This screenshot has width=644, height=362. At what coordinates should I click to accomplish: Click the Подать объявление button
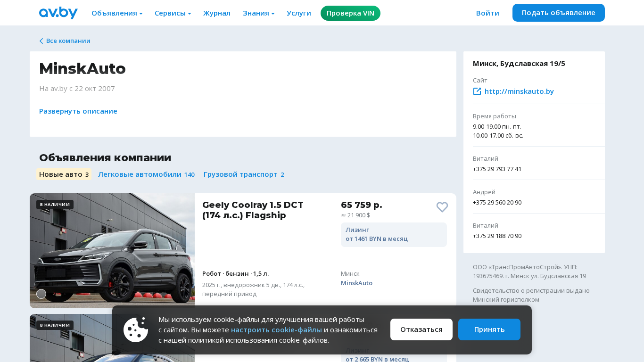(x=559, y=13)
